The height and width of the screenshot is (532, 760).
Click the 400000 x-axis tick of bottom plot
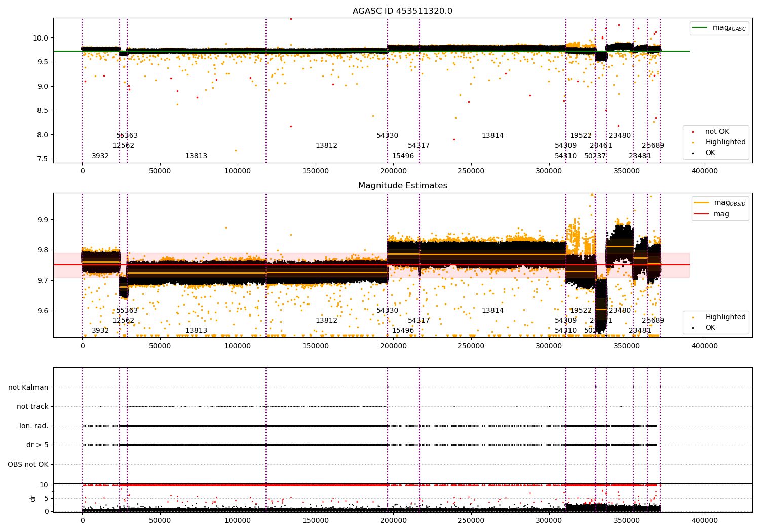705,521
